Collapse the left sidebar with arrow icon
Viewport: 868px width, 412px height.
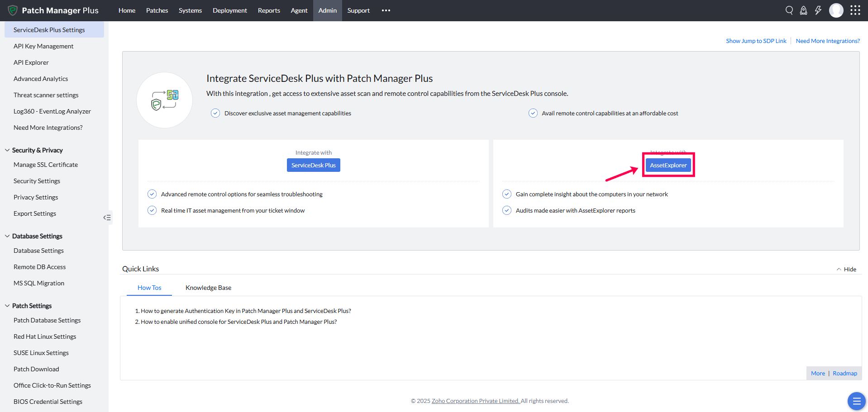[x=107, y=218]
